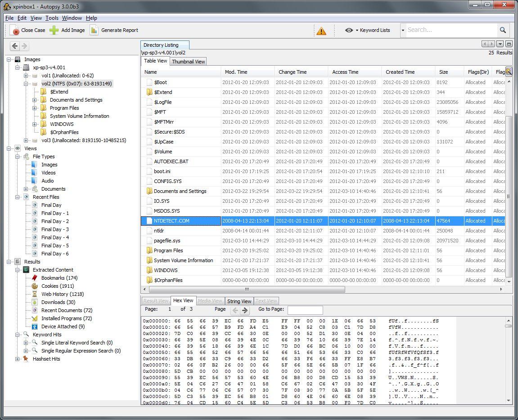Switch to String View tab
This screenshot has width=518, height=420.
239,301
